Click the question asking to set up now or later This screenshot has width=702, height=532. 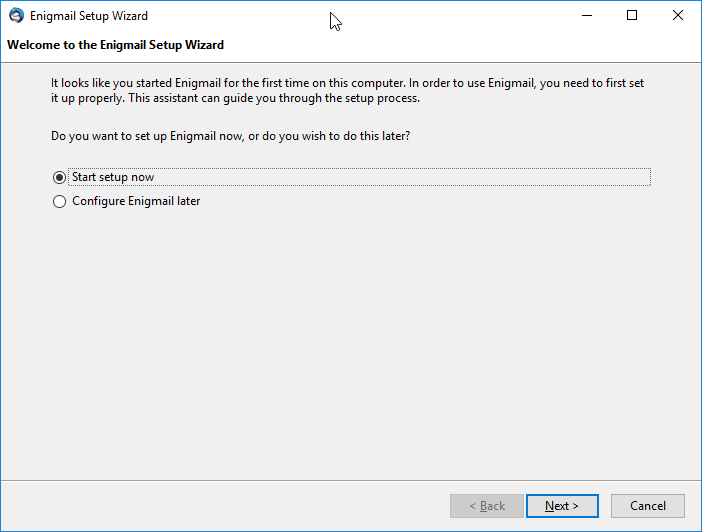tap(231, 136)
